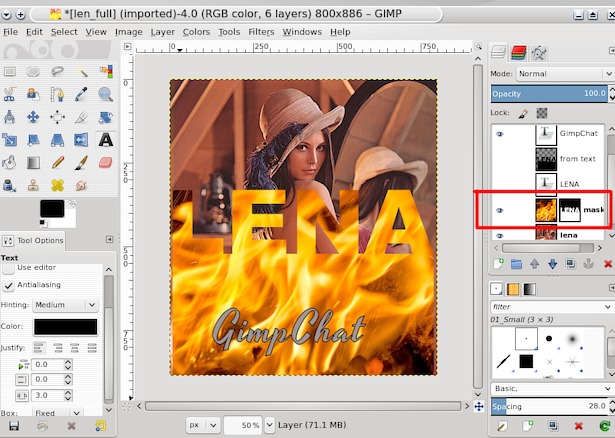Select the Alignment tool
The width and height of the screenshot is (615, 438).
pyautogui.click(x=57, y=117)
